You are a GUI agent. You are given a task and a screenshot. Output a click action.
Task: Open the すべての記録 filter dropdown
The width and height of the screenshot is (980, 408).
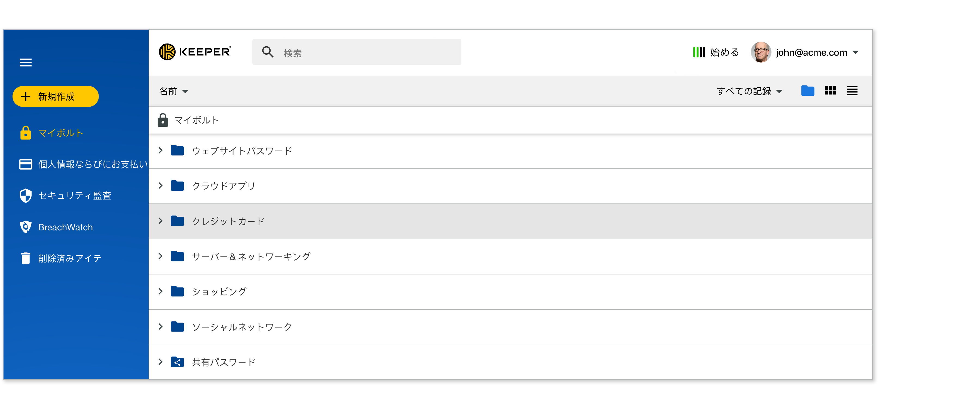(x=749, y=91)
